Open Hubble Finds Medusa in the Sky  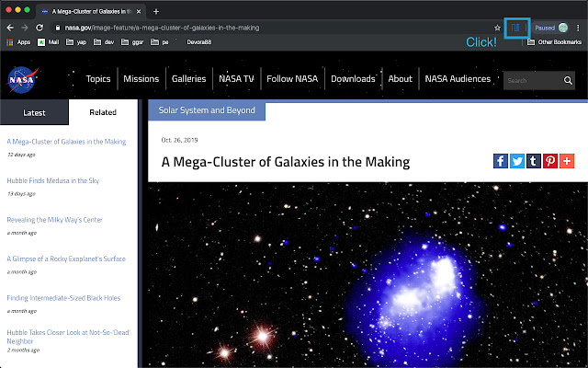point(53,180)
